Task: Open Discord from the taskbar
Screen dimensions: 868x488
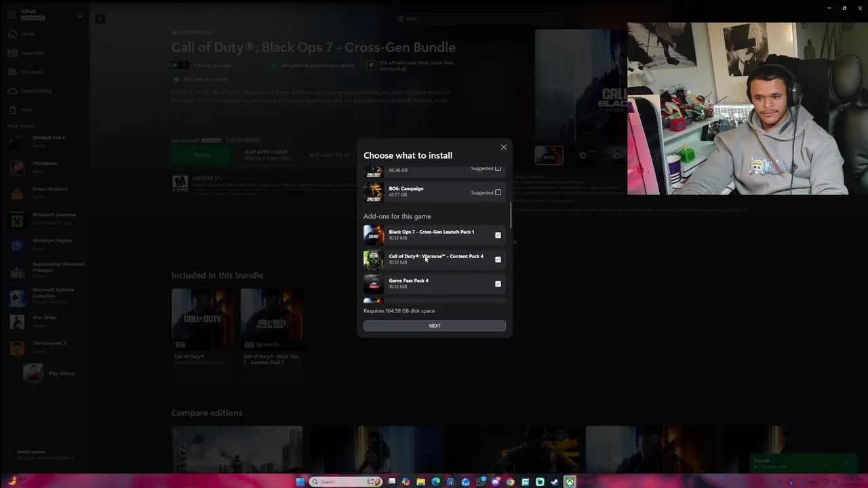Action: pos(496,482)
